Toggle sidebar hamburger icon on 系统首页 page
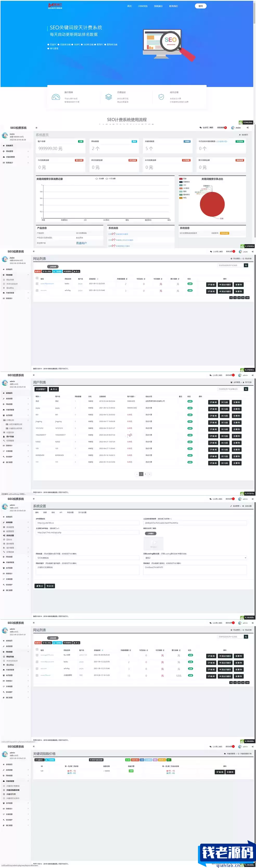This screenshot has width=256, height=868. tap(36, 128)
